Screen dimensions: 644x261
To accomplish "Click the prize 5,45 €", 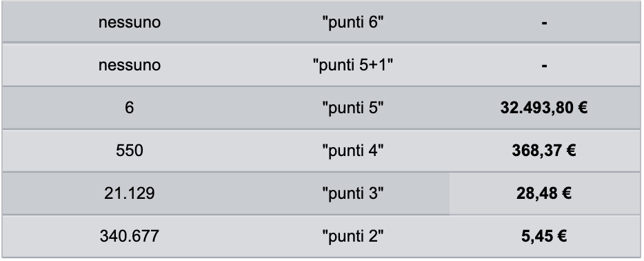I will pyautogui.click(x=544, y=236).
